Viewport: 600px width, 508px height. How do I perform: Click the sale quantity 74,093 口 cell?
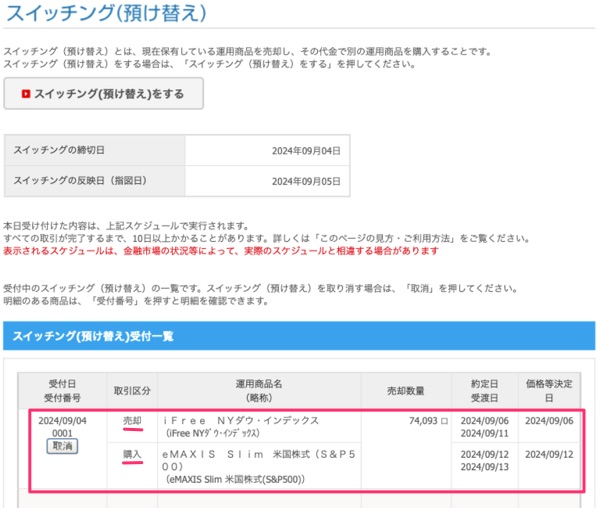pyautogui.click(x=428, y=421)
